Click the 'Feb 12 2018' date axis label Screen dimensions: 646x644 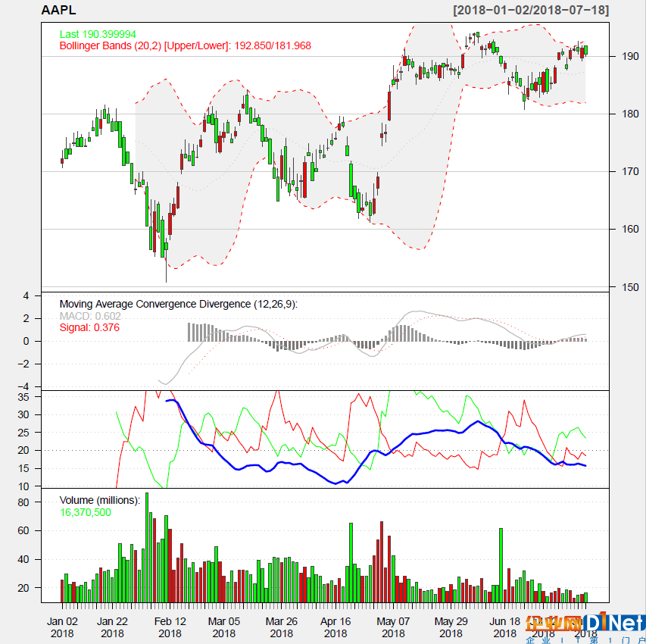170,627
